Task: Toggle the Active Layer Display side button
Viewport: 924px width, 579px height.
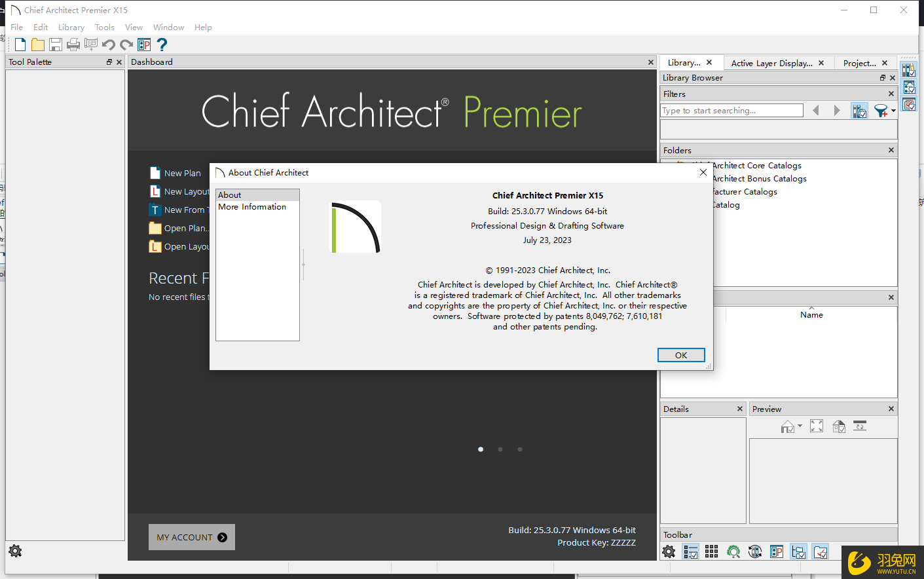Action: [909, 87]
